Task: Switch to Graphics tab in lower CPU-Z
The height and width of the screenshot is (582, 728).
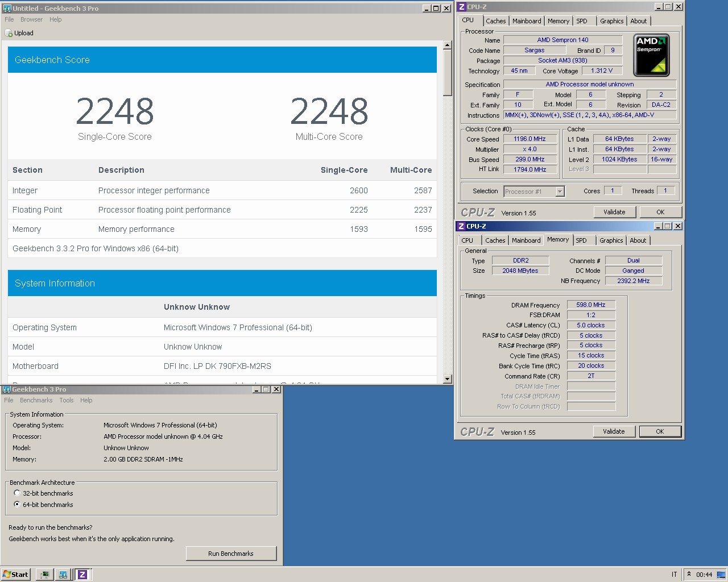Action: pyautogui.click(x=611, y=240)
